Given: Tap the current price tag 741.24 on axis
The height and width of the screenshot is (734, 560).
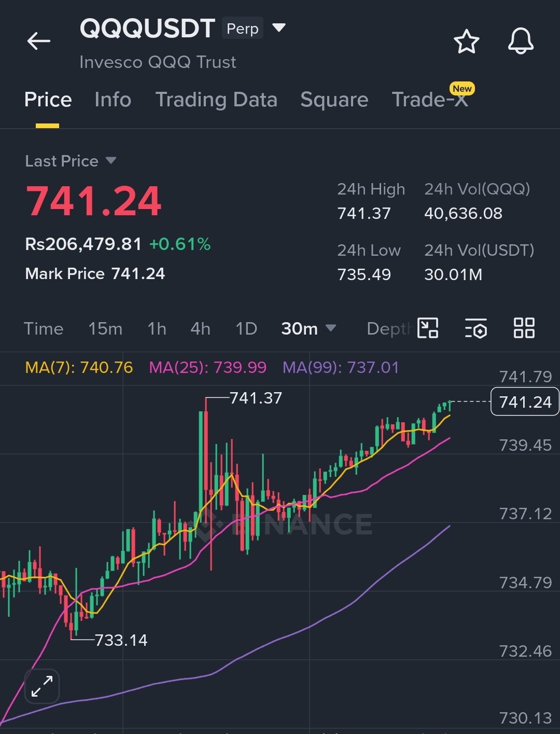Looking at the screenshot, I should (525, 402).
